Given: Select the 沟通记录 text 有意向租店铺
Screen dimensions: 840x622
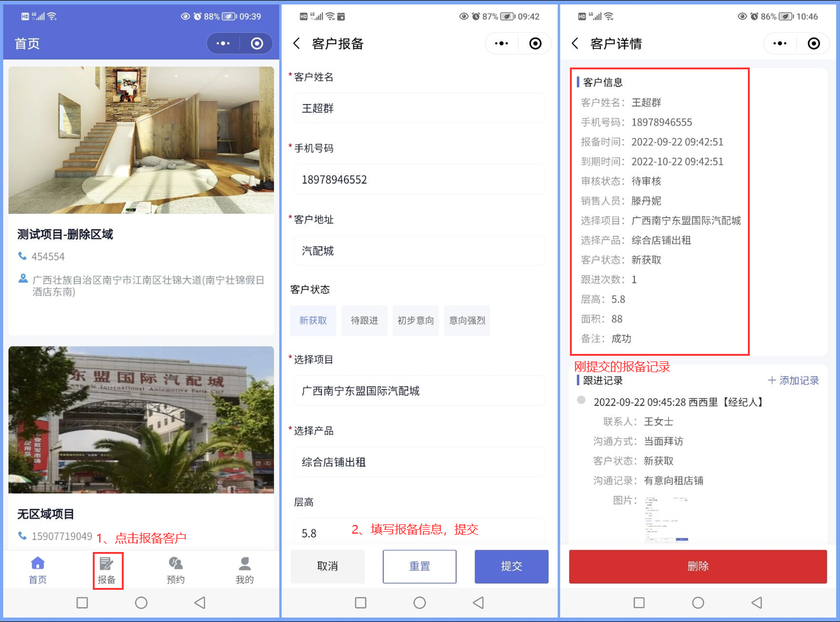Looking at the screenshot, I should click(x=673, y=481).
